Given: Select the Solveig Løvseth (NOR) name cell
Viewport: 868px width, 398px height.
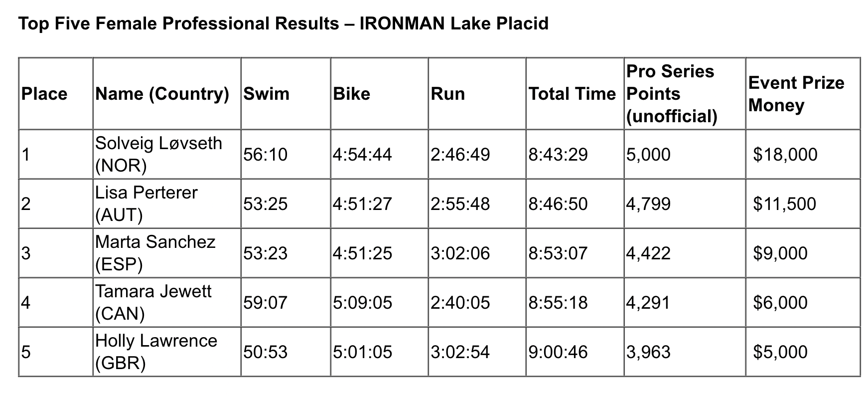Looking at the screenshot, I should pyautogui.click(x=166, y=154).
